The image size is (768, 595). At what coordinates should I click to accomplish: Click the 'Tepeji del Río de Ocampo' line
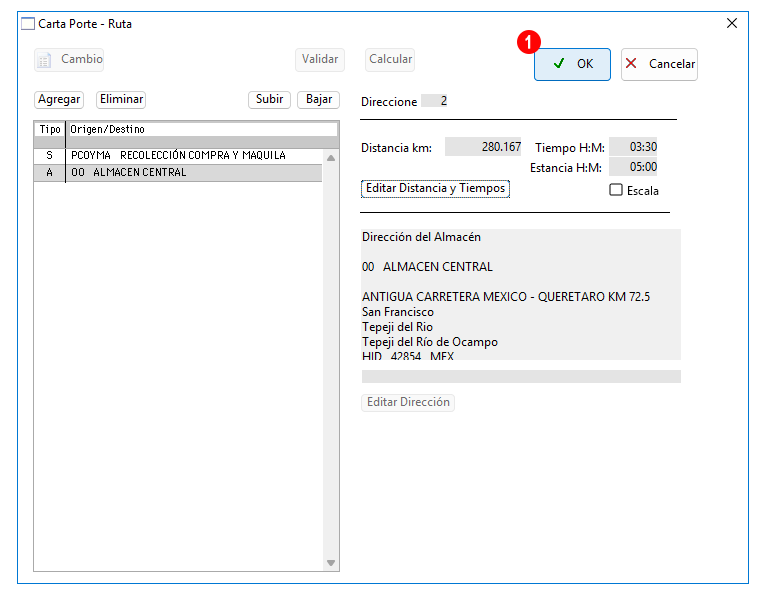(x=430, y=342)
